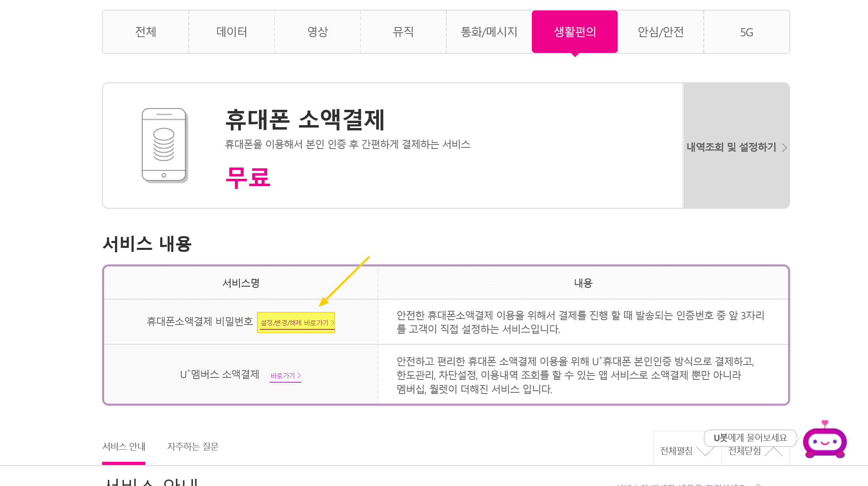The image size is (868, 486).
Task: Open U+멤버스 소액결제 바로가기 link
Action: tap(285, 376)
